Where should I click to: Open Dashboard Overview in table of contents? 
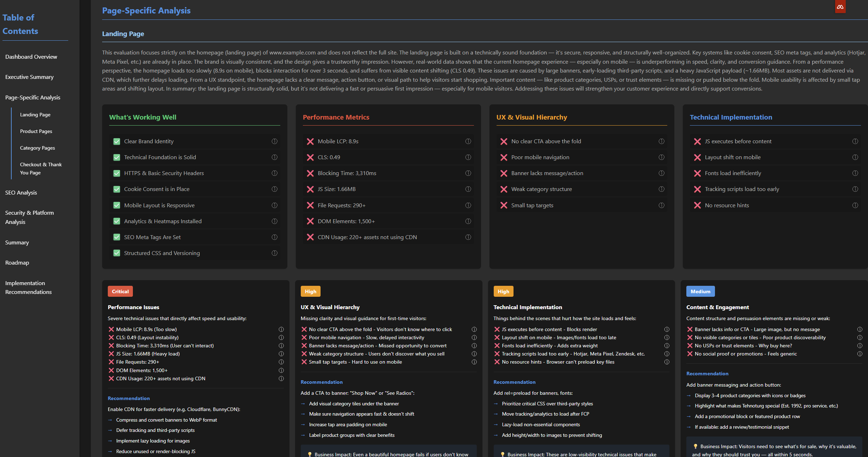[x=31, y=57]
